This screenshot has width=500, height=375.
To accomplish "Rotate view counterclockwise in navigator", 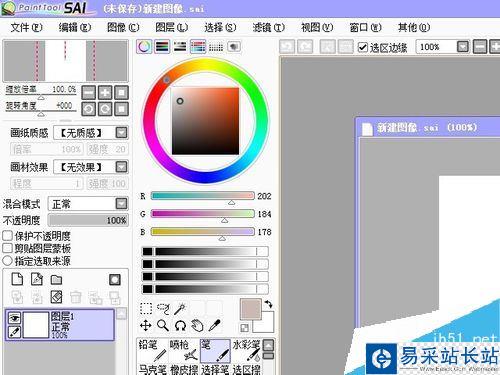I will click(x=89, y=109).
